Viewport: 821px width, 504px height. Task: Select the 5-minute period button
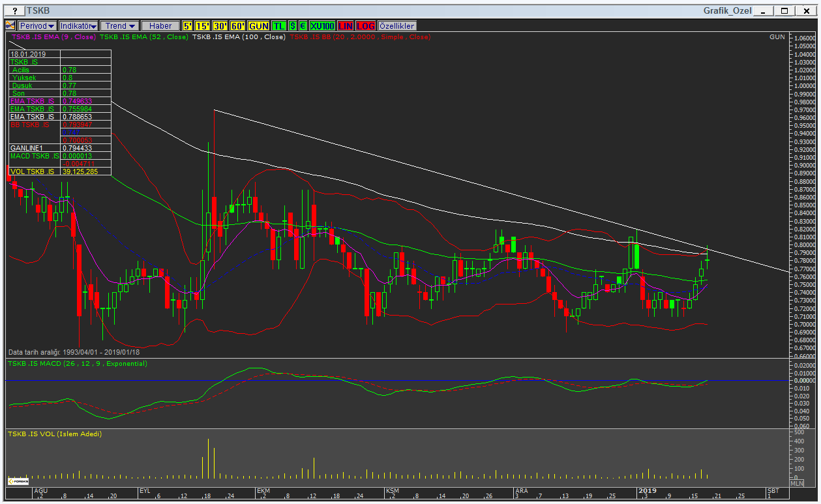tap(188, 25)
